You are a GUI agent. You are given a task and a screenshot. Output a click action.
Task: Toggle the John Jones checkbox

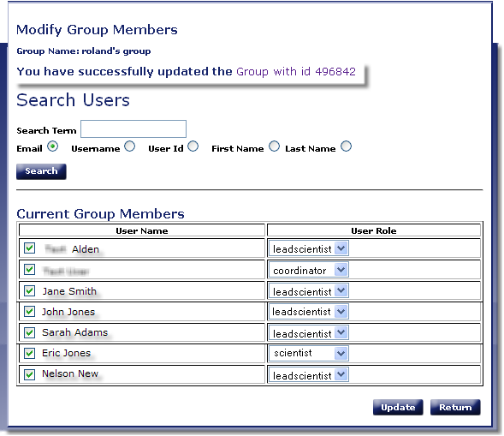pos(30,312)
